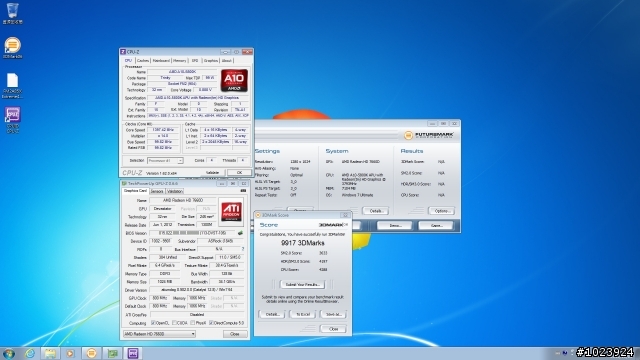The image size is (640, 360).
Task: Switch to GPU-Z green taskbar button
Action: [x=112, y=353]
